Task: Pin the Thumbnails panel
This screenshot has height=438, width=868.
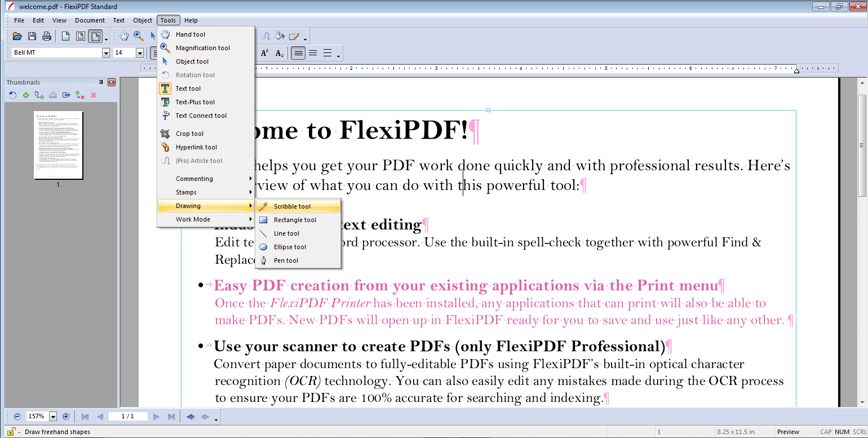Action: (101, 82)
